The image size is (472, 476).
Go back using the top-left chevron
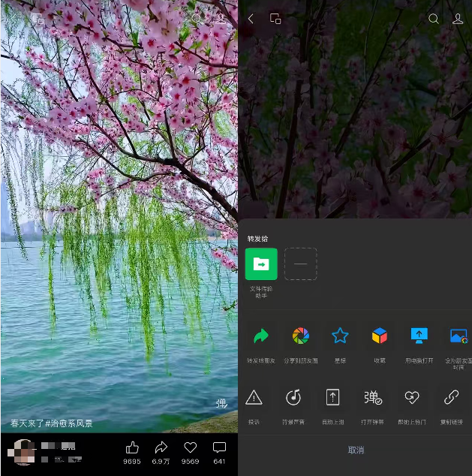[x=251, y=19]
